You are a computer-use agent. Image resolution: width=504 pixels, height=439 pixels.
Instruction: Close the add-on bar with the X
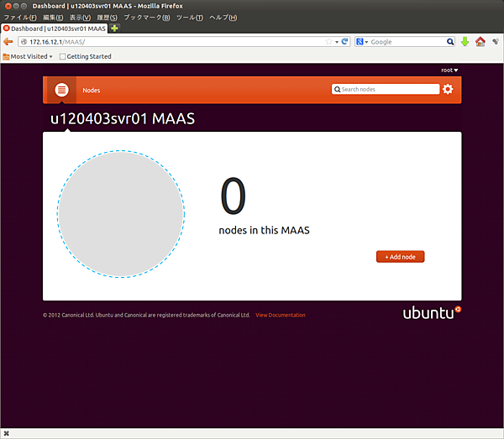click(6, 433)
